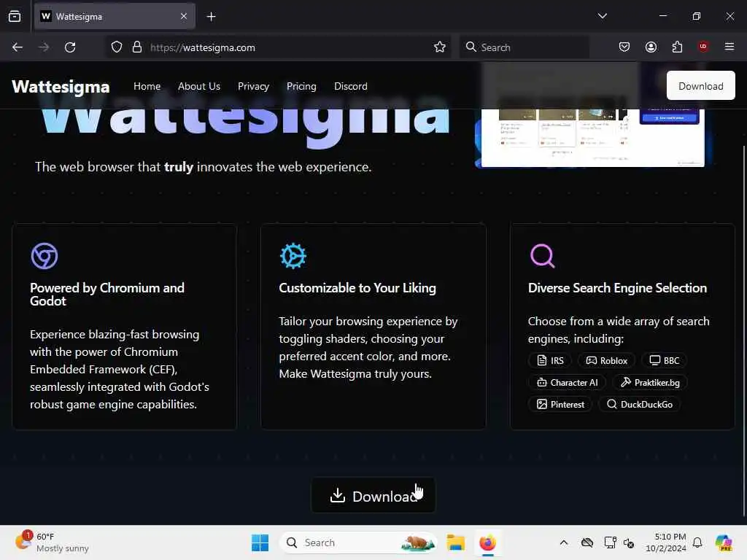Image resolution: width=747 pixels, height=560 pixels.
Task: Select the DuckDuckGo chip
Action: click(x=639, y=404)
